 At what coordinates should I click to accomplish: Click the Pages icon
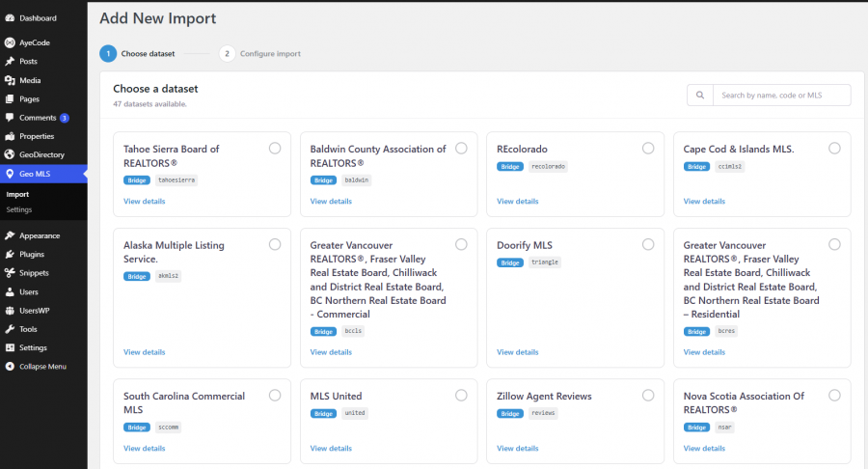(10, 99)
